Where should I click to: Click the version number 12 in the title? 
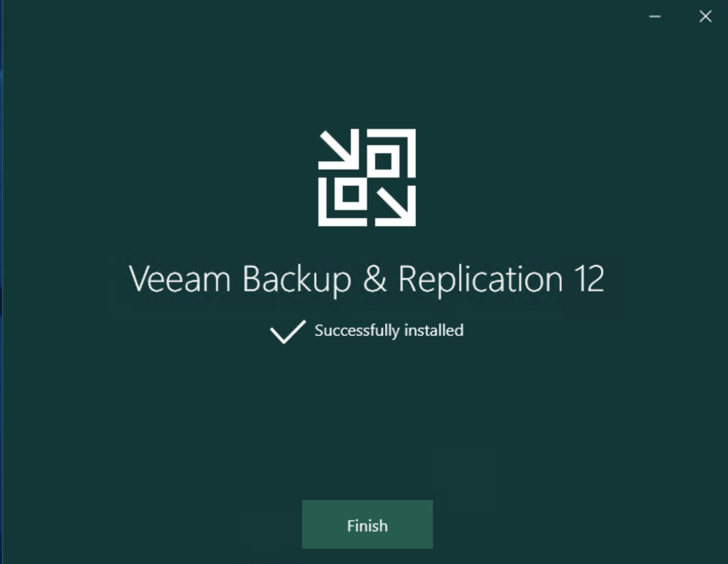[589, 279]
